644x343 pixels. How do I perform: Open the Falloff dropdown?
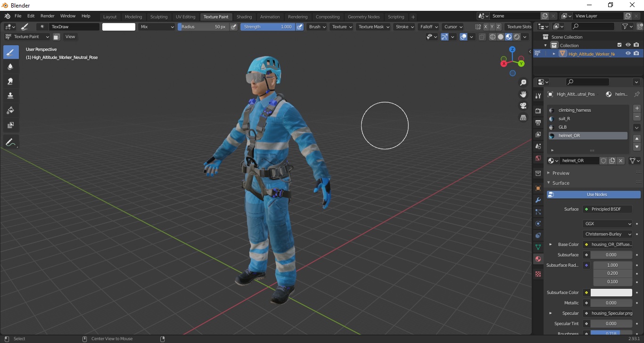(x=429, y=27)
